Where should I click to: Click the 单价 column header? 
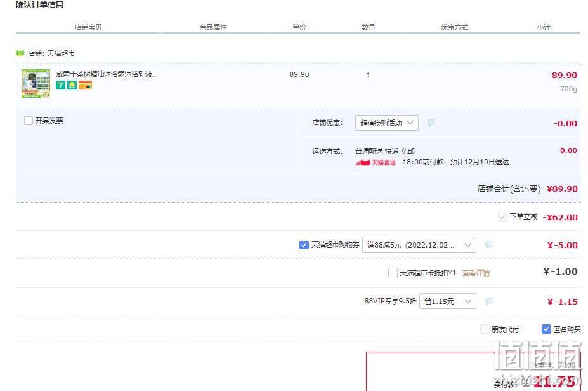point(299,27)
